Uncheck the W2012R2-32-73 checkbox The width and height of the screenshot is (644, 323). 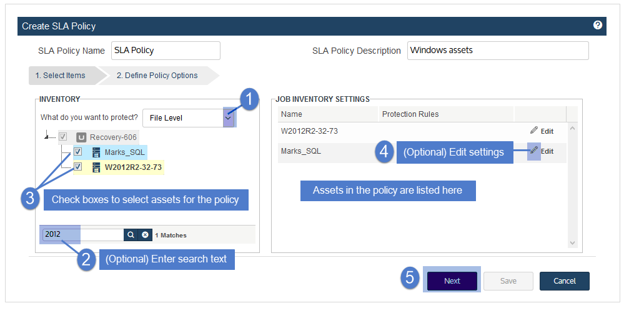[77, 166]
